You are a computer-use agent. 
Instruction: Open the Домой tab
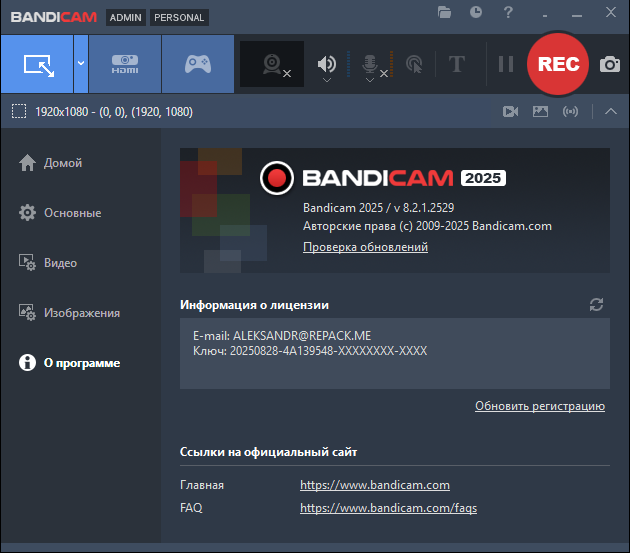point(51,163)
